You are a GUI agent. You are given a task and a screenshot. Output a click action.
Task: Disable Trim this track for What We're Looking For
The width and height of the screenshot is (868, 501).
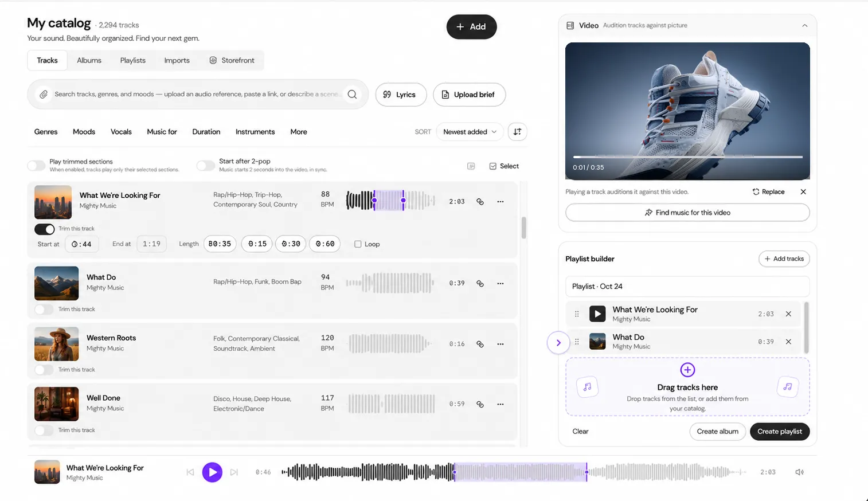(x=45, y=229)
